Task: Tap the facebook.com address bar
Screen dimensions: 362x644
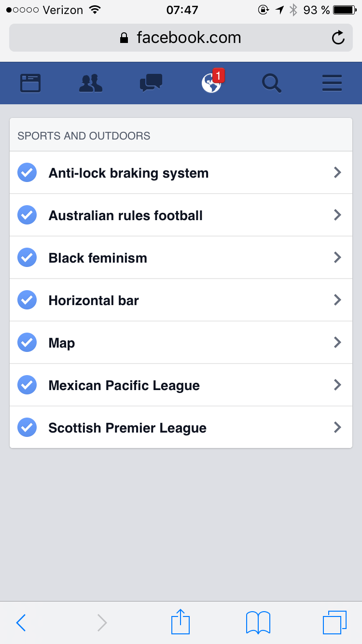Action: [x=181, y=38]
